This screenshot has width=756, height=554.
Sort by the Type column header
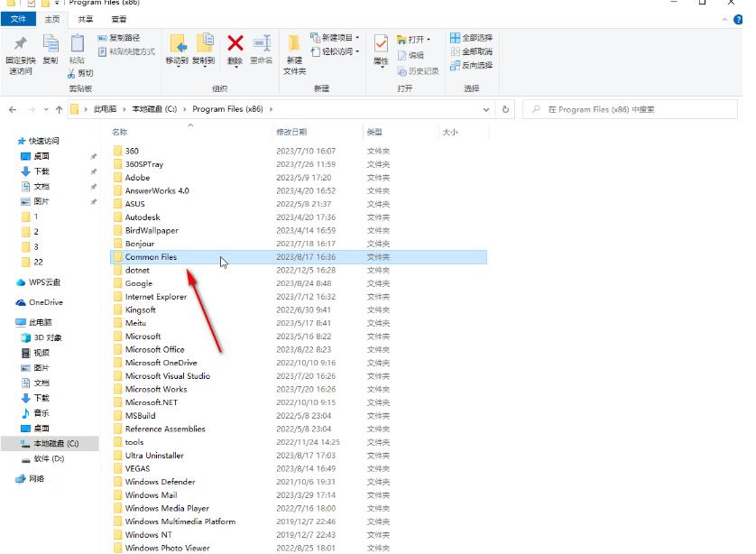[x=374, y=132]
